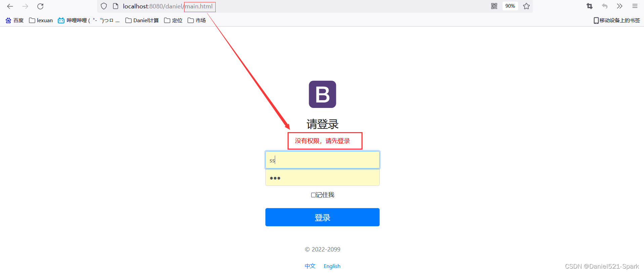Click the blue 登录 login button
Screen dimensions: 644x273
[323, 217]
